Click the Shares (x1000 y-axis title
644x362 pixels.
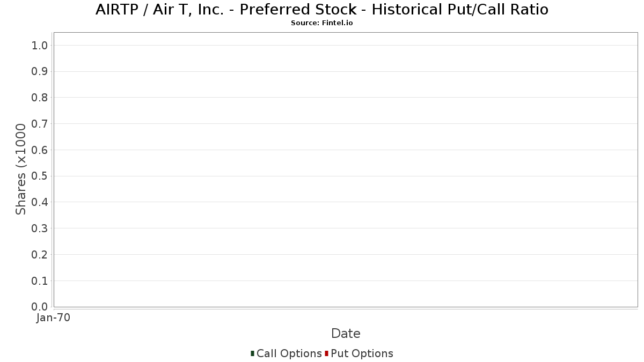tap(21, 169)
